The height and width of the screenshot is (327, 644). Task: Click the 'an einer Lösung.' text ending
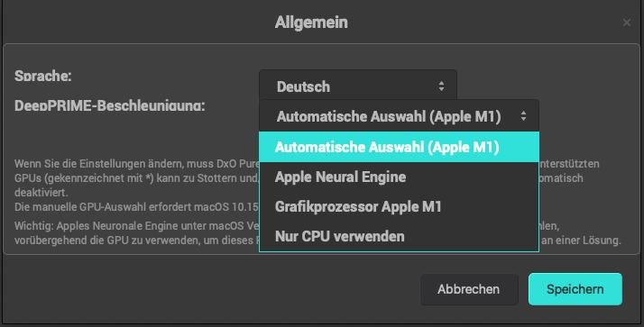pyautogui.click(x=581, y=240)
